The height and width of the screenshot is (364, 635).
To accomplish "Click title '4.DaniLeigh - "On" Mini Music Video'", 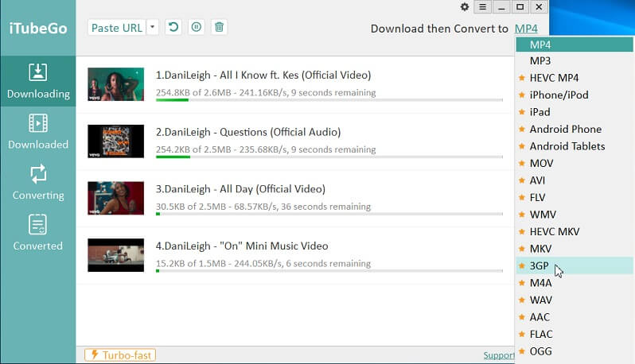I will (x=242, y=246).
